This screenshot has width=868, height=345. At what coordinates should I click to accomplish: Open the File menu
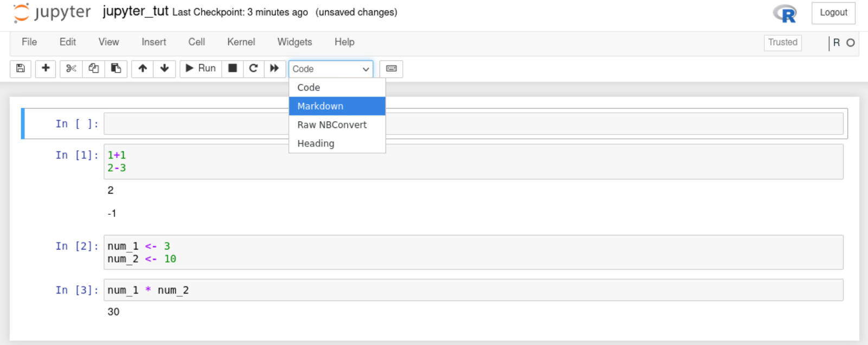[29, 42]
